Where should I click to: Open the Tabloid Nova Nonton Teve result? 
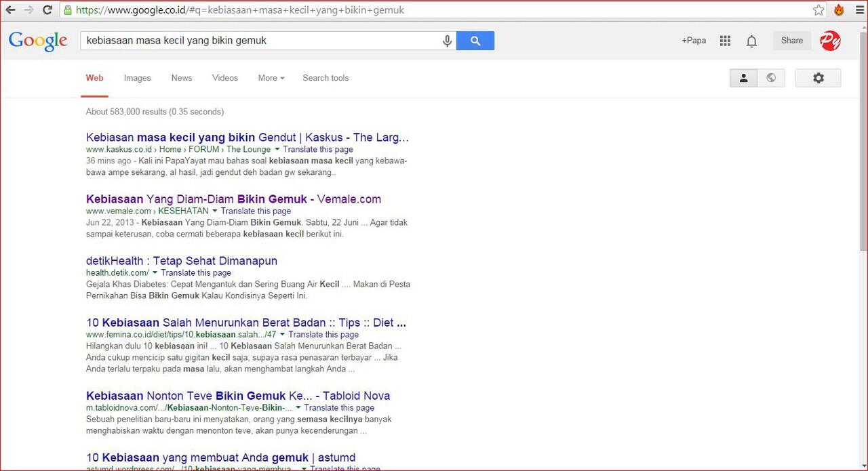click(x=238, y=396)
